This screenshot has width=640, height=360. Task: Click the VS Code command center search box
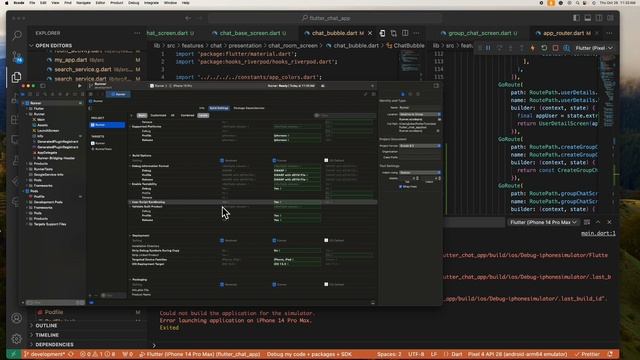(326, 18)
